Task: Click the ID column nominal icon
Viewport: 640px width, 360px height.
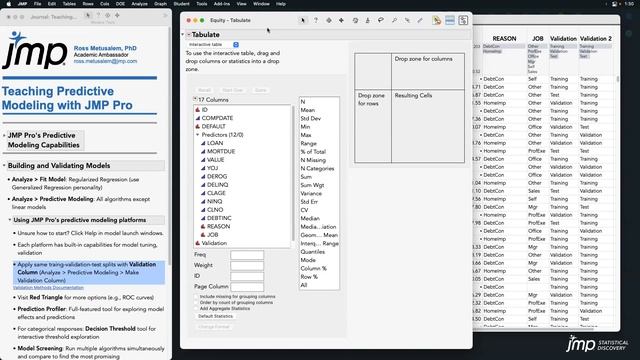Action: click(x=198, y=110)
